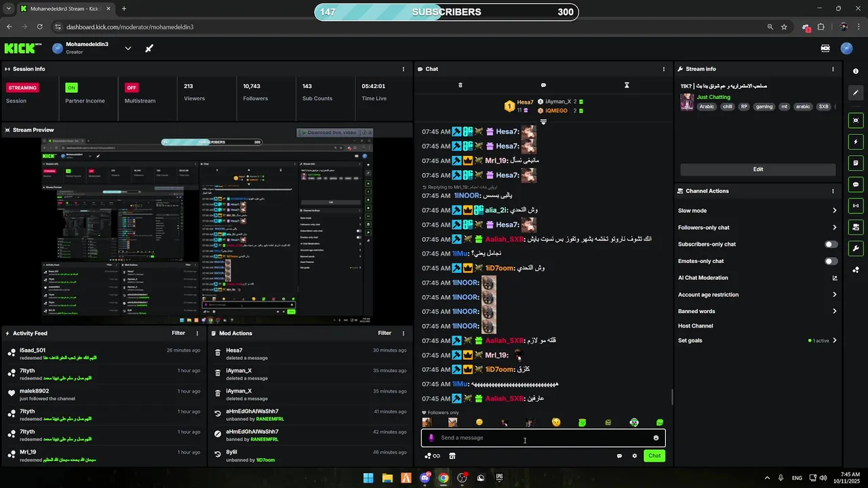Click username Aaliah_SXB in last chat message
The height and width of the screenshot is (488, 868).
[505, 399]
